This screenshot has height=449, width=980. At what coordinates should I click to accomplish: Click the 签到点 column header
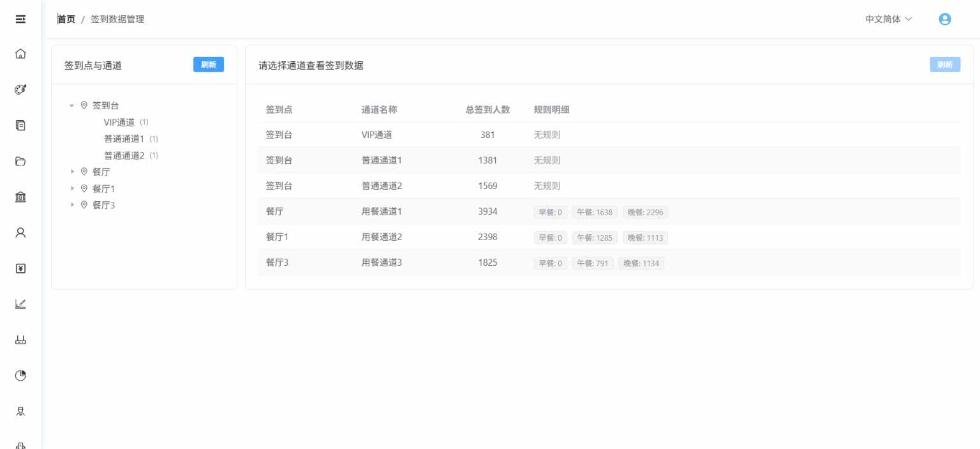click(x=279, y=110)
